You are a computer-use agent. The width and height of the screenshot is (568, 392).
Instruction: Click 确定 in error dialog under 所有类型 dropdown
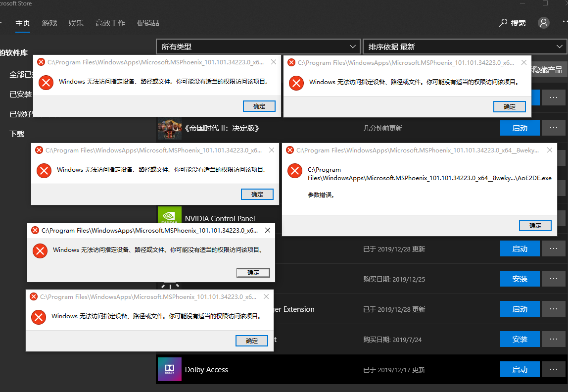259,106
